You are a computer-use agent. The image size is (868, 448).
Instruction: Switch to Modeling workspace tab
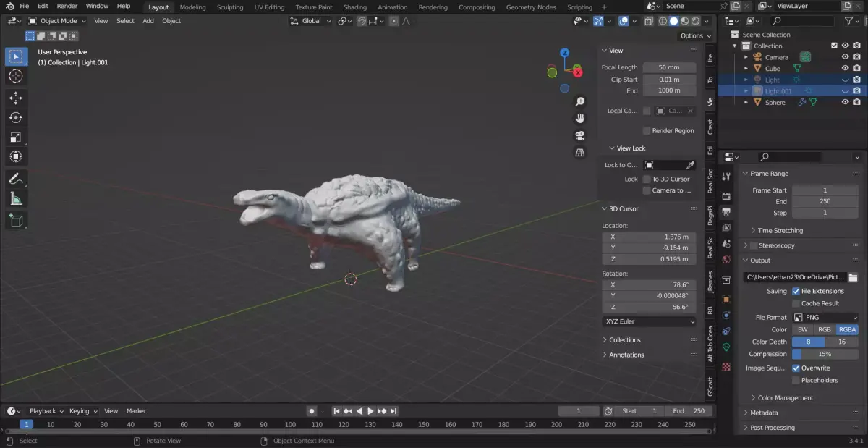click(x=192, y=7)
